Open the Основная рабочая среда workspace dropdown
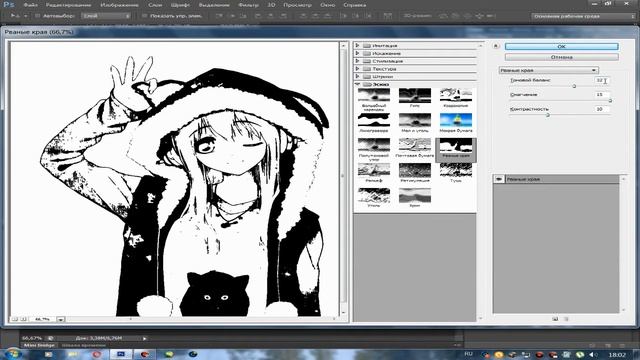Viewport: 640px width, 360px height. coord(584,16)
